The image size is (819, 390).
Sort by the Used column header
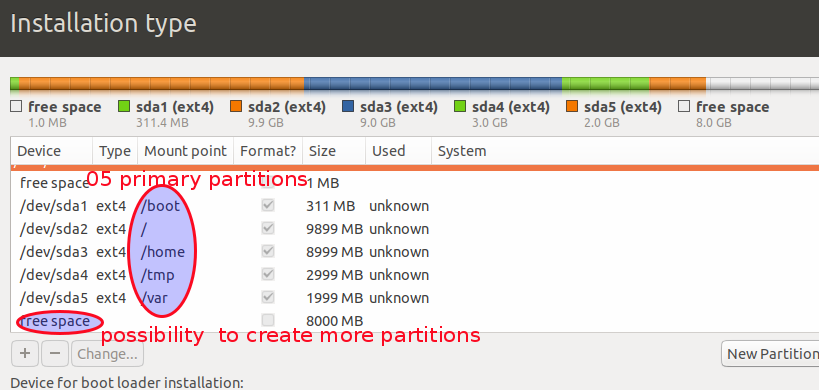(x=399, y=151)
